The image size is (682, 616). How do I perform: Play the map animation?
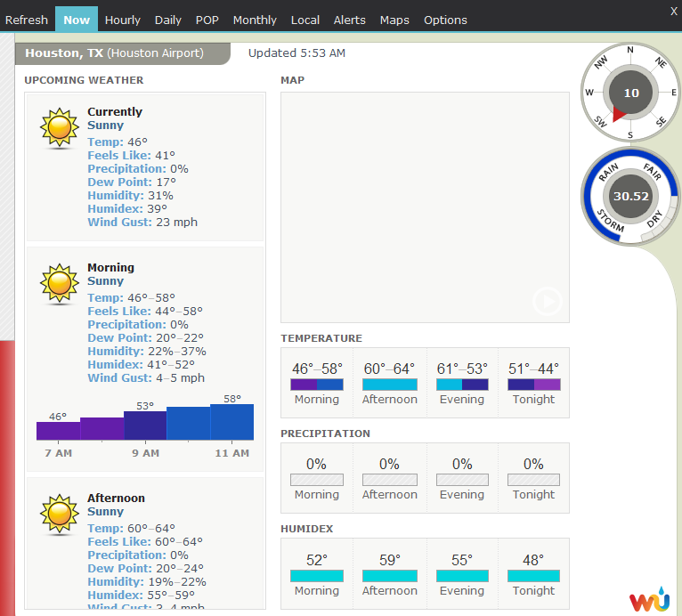(x=547, y=303)
